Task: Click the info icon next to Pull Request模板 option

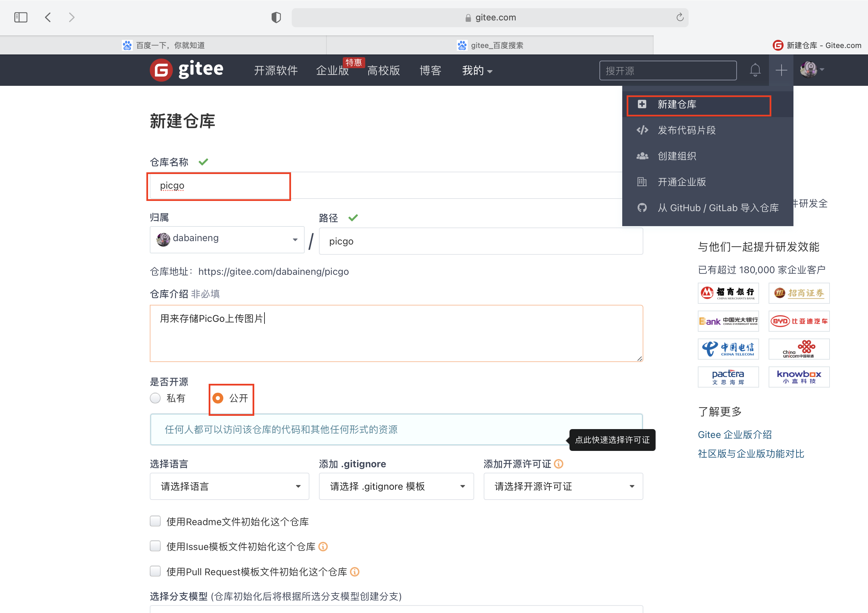Action: click(355, 571)
